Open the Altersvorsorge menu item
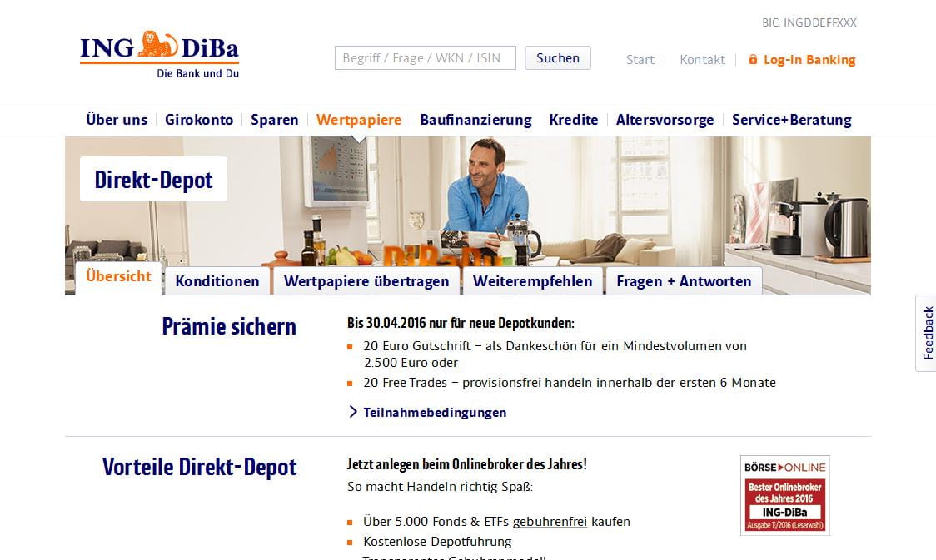936x560 pixels. 665,120
